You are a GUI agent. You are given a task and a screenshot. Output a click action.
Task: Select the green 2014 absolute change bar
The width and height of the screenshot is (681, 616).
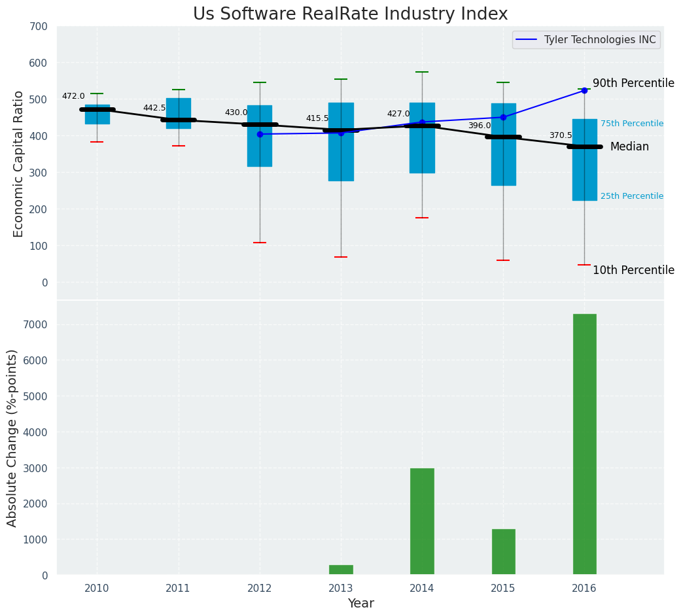[422, 522]
